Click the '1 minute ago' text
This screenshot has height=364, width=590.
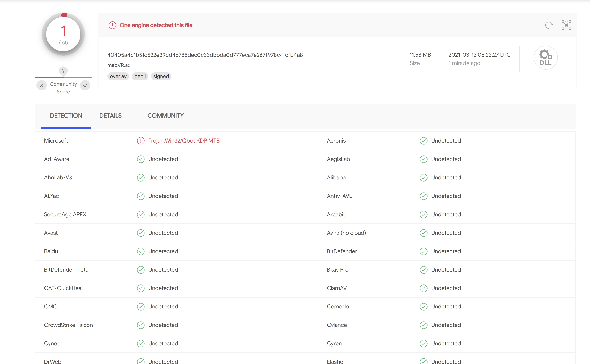click(x=464, y=63)
